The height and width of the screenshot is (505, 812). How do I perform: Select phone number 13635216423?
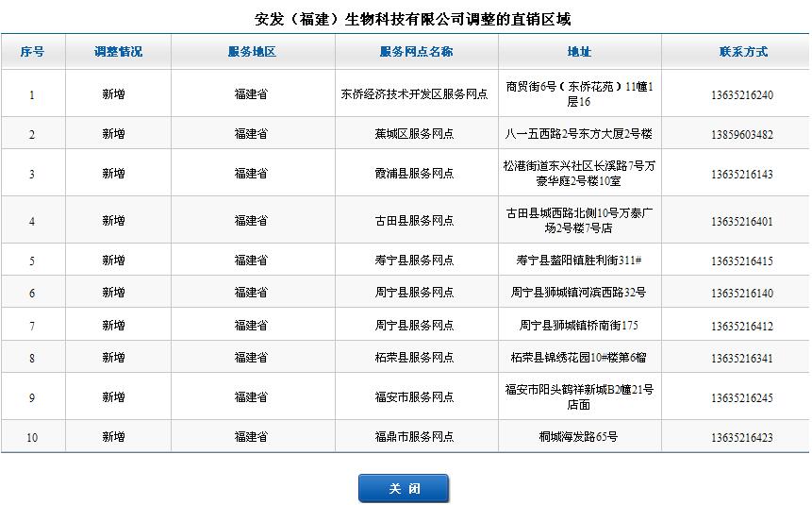(x=742, y=438)
